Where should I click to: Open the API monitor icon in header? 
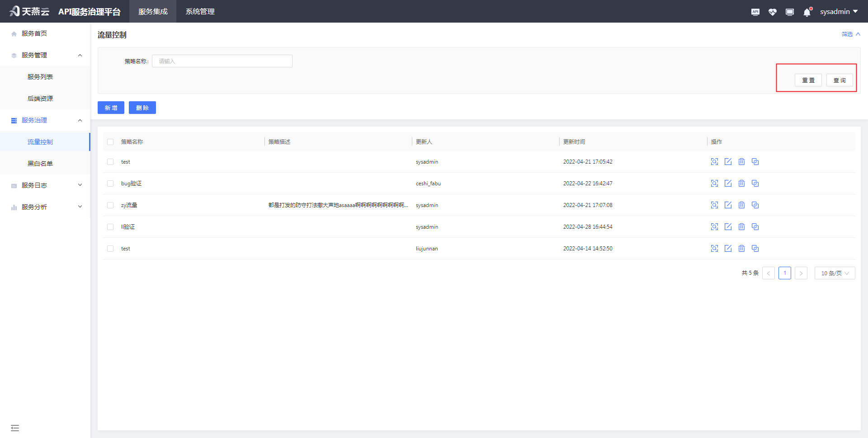click(755, 12)
